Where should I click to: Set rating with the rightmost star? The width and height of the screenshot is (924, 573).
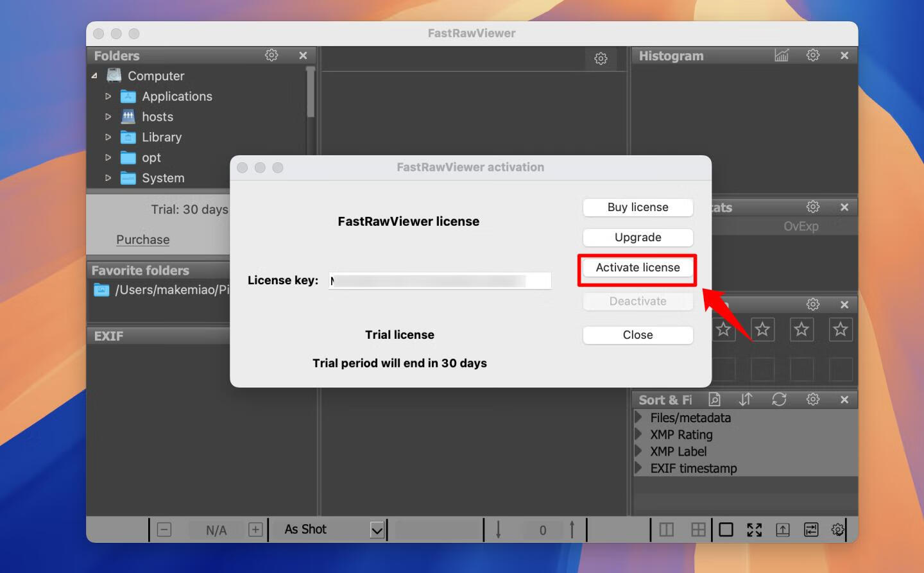pos(840,330)
